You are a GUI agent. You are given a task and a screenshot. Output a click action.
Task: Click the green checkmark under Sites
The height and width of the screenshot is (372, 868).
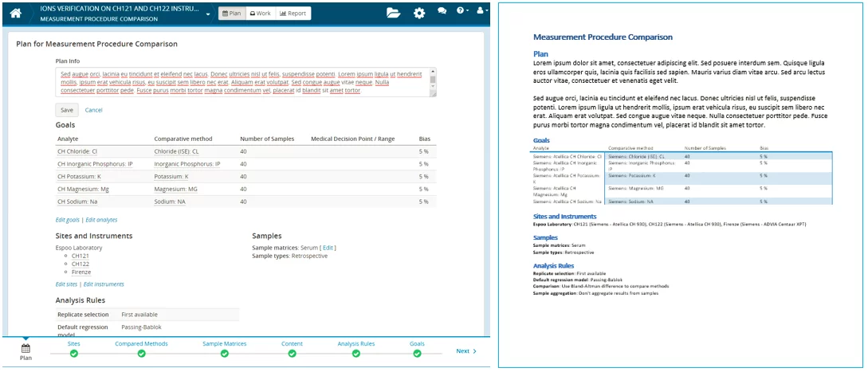coord(74,353)
